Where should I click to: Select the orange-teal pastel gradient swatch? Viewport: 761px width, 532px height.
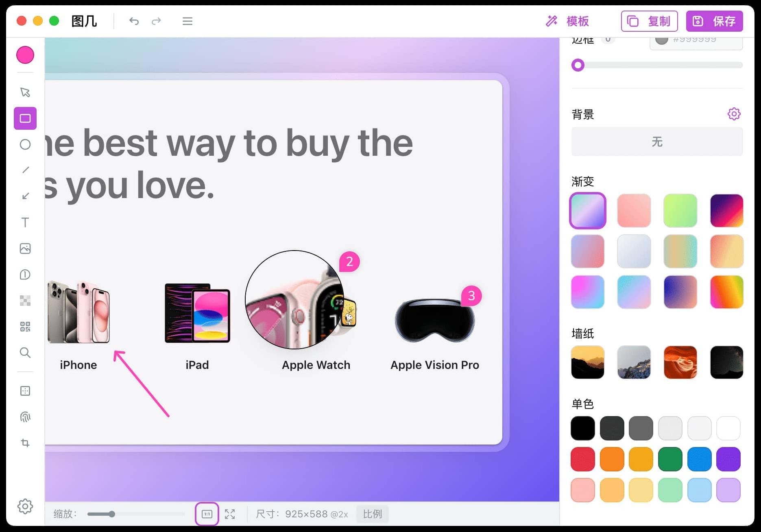(x=680, y=251)
